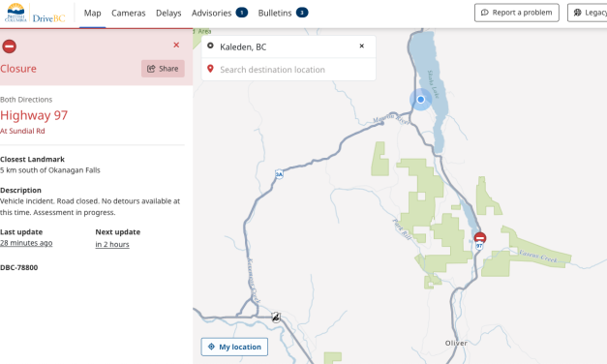Close the Closure details panel
The width and height of the screenshot is (607, 364).
pos(176,45)
